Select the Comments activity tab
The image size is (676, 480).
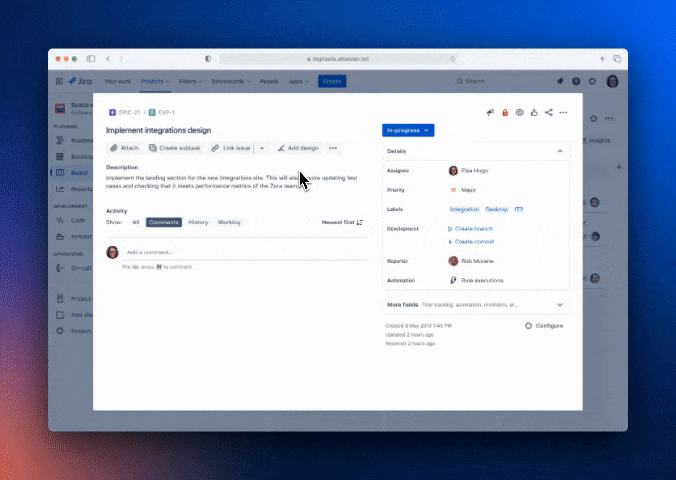(164, 222)
